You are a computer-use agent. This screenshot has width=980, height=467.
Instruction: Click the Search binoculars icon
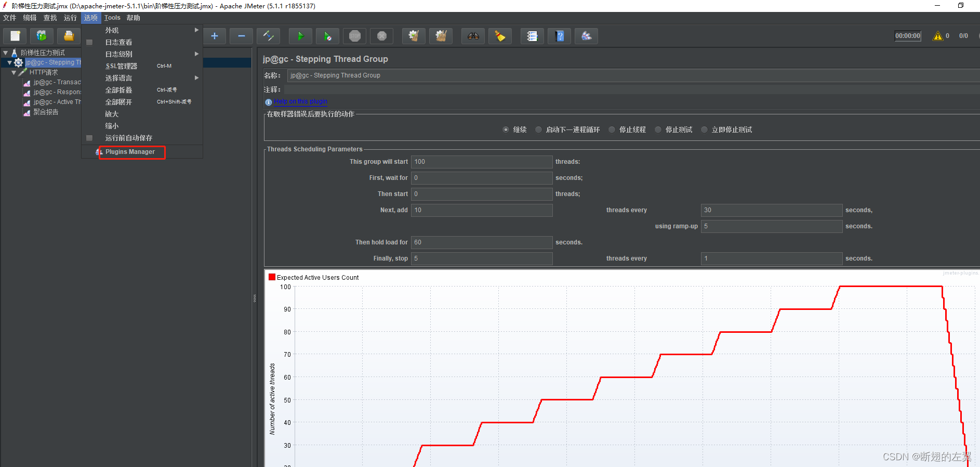coord(473,36)
